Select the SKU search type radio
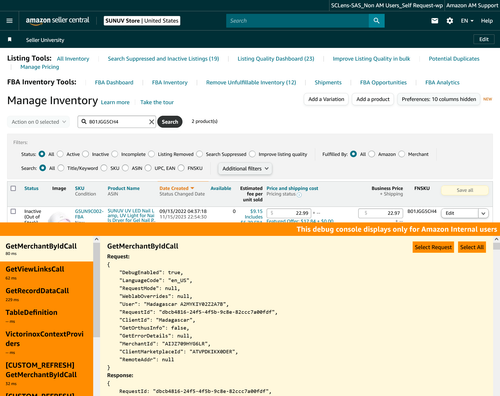Viewport: 500px width, 396px height. coord(104,168)
